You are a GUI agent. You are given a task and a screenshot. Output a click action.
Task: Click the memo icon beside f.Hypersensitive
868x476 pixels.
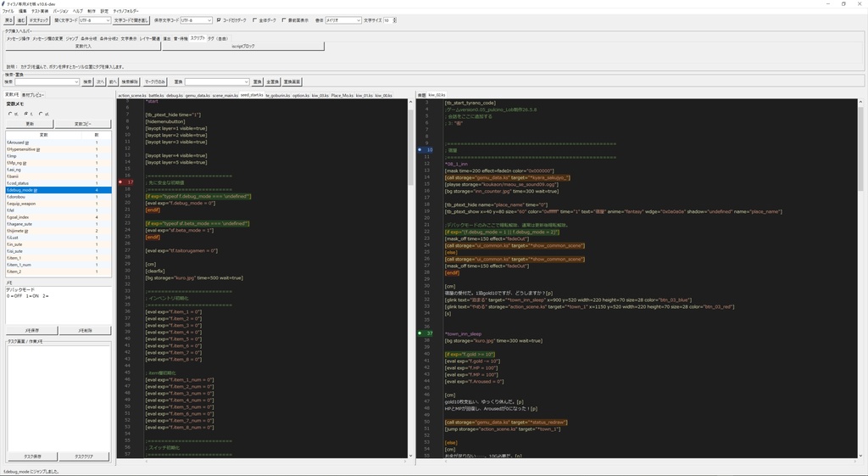[x=38, y=149]
